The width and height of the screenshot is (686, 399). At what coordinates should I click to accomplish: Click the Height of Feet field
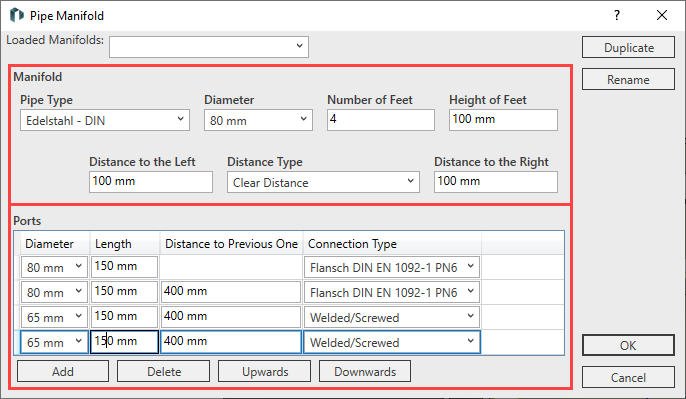coord(503,119)
